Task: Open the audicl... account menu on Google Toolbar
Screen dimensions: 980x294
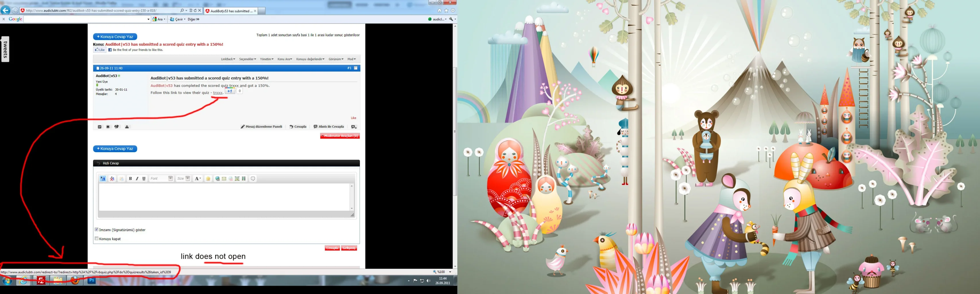Action: [x=437, y=19]
